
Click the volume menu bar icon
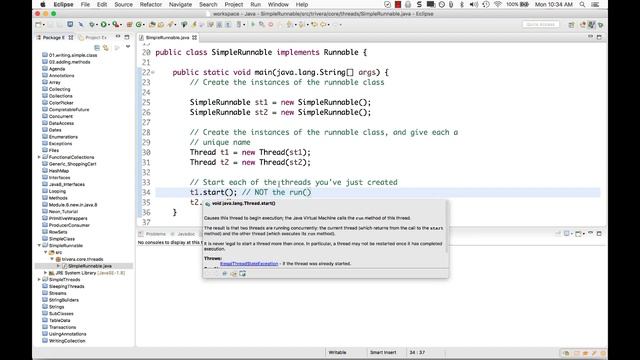(x=473, y=4)
